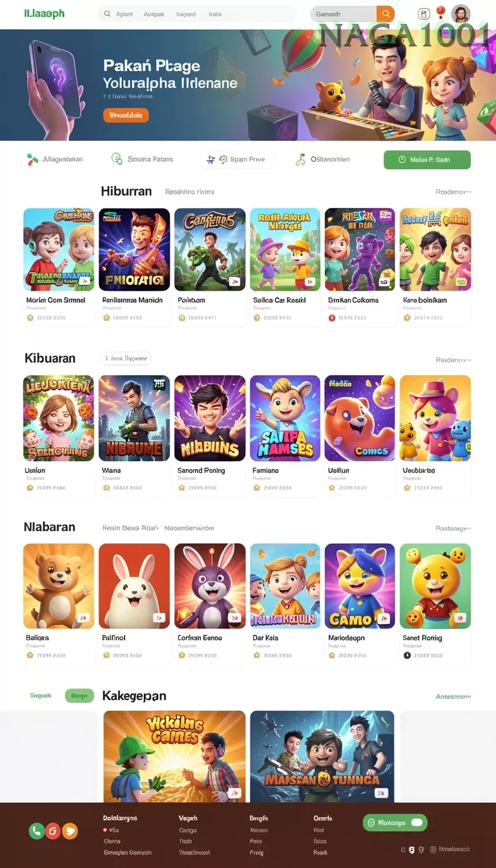Click the orange chat icon in footer

click(70, 831)
